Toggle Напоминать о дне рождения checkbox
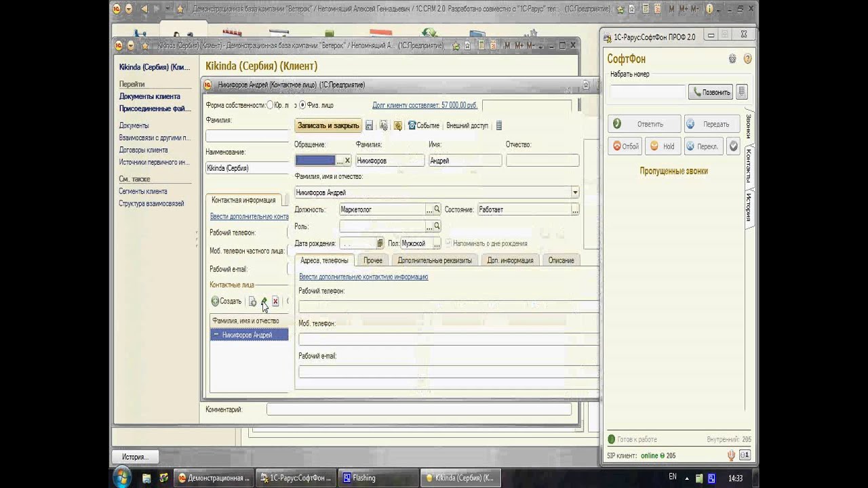Viewport: 868px width, 488px height. click(448, 243)
